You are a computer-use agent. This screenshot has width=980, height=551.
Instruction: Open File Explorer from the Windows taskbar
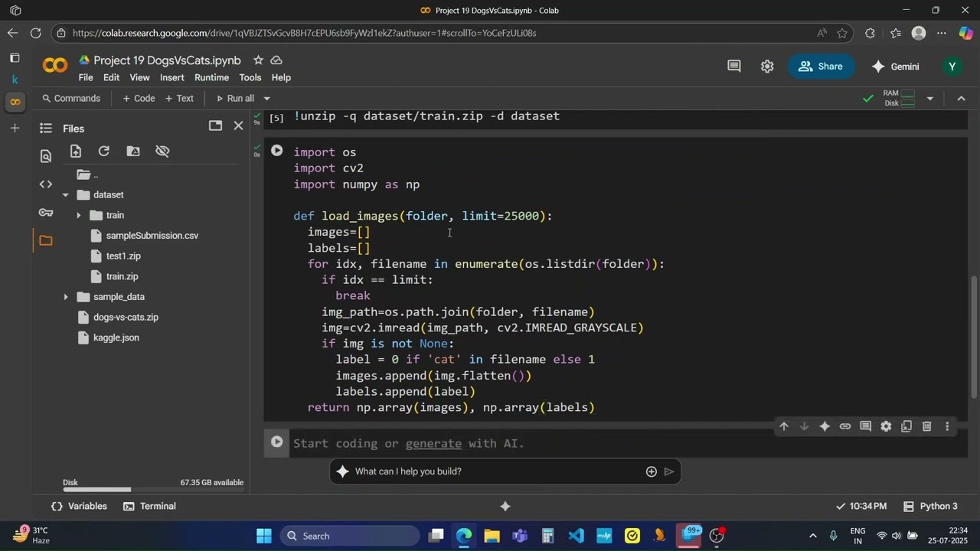point(492,536)
